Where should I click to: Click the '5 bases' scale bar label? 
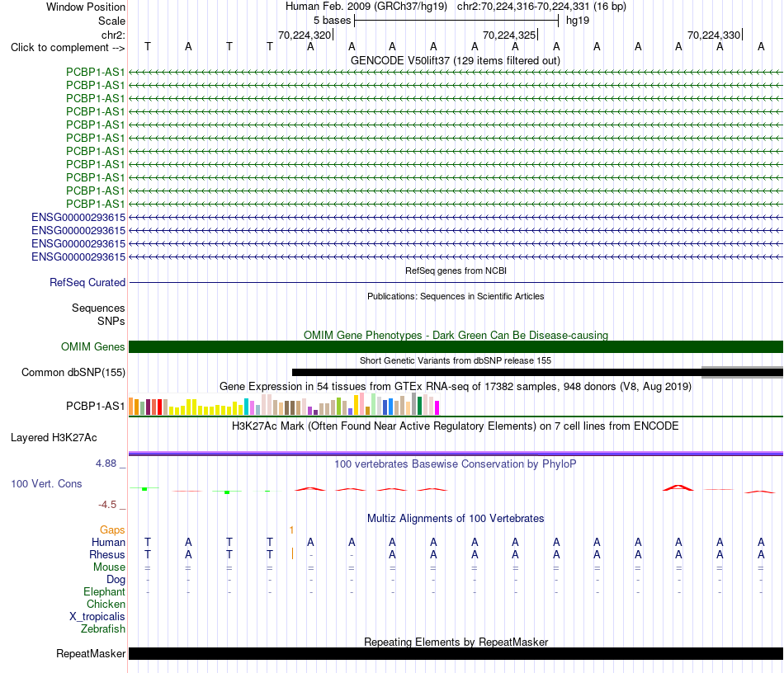pos(332,21)
